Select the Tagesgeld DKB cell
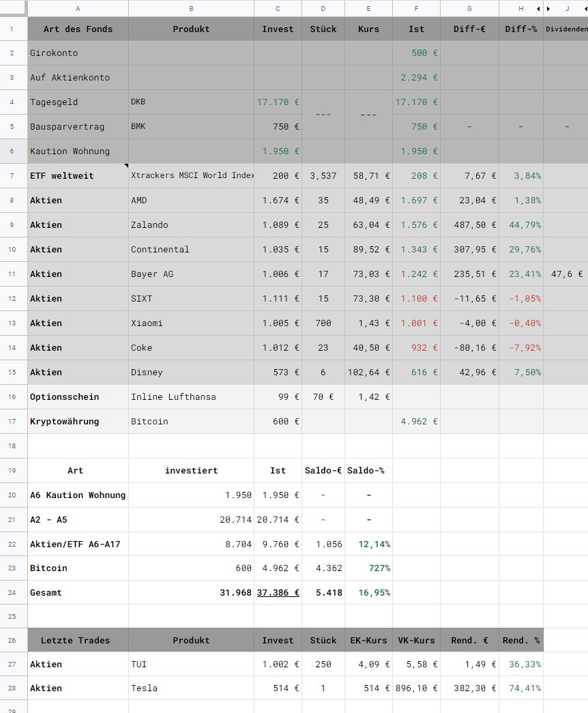 click(x=191, y=102)
